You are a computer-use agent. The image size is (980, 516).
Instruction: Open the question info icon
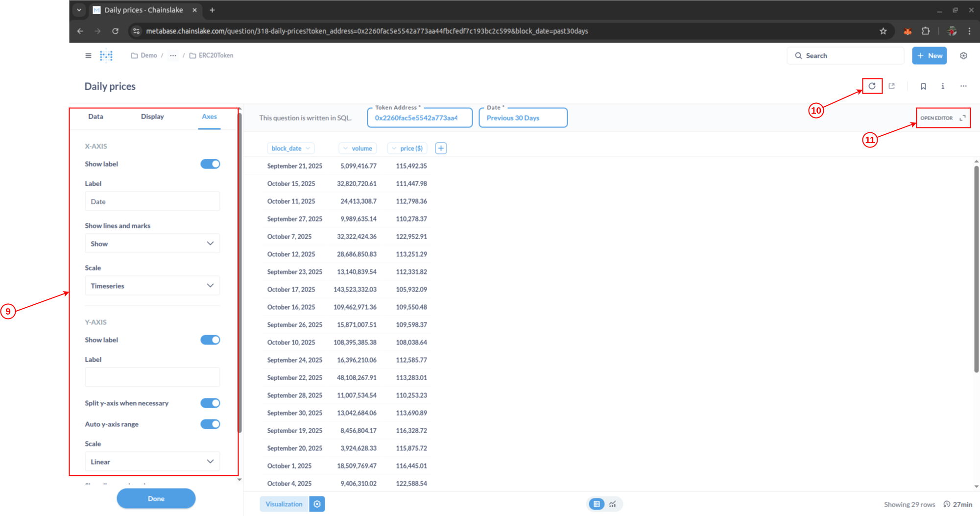pos(943,86)
